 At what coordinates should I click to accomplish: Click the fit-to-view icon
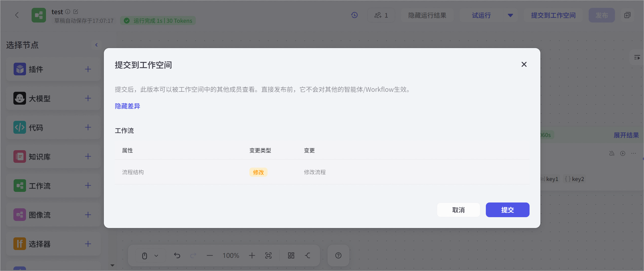tap(268, 256)
